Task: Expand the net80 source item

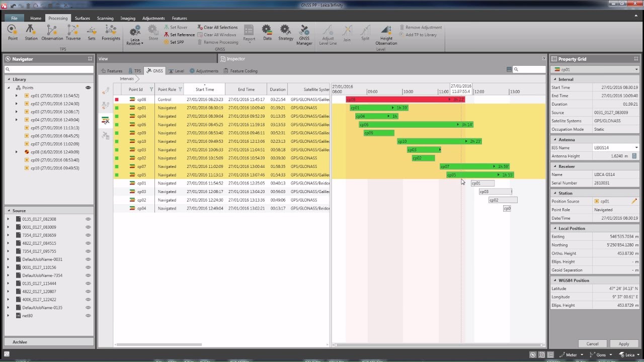Action: [x=8, y=316]
